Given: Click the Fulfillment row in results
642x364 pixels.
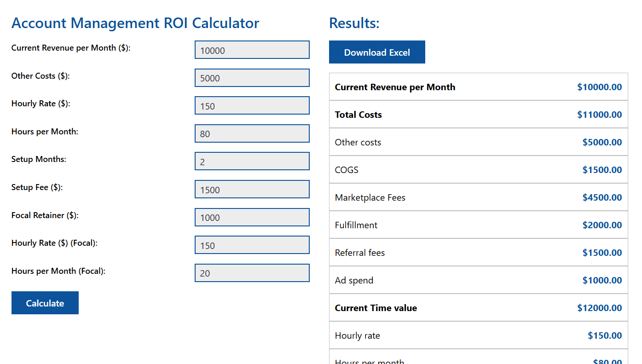Looking at the screenshot, I should click(x=478, y=225).
